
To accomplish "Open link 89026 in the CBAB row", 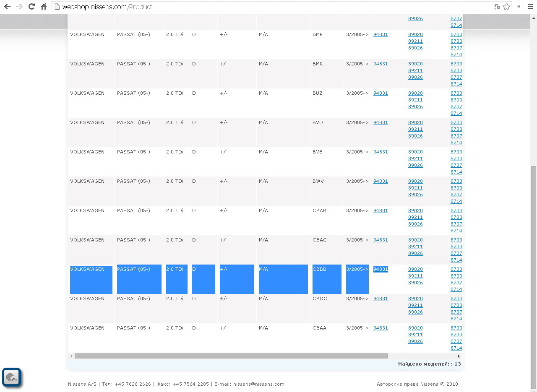I will coord(415,224).
